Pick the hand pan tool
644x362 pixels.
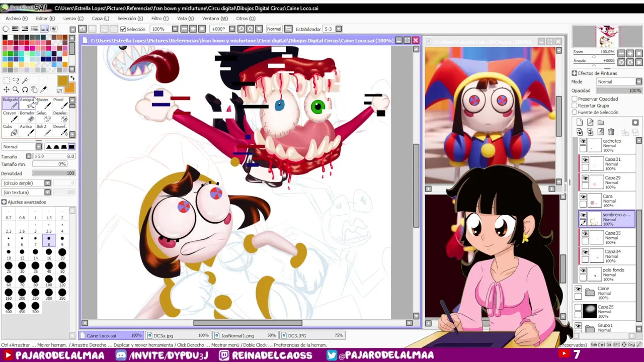pyautogui.click(x=34, y=89)
